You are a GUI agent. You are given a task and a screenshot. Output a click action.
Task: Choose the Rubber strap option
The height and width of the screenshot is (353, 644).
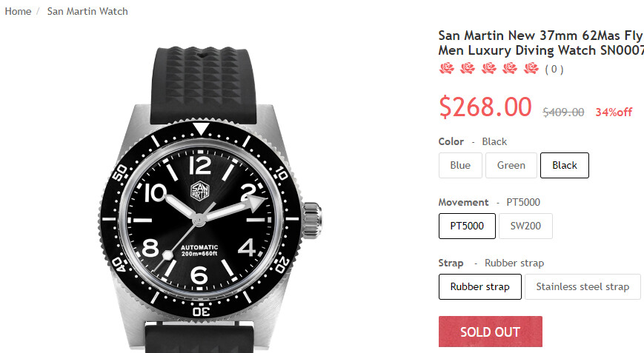point(479,286)
